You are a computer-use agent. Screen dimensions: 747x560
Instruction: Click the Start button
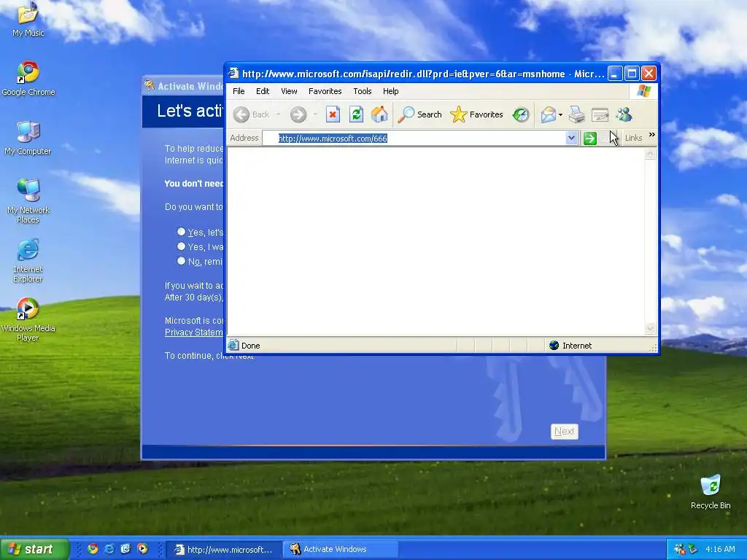35,549
